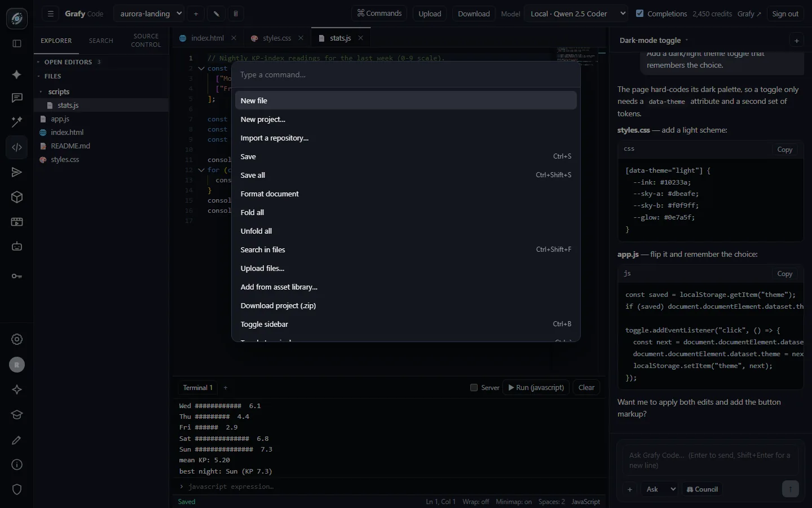The height and width of the screenshot is (508, 812).
Task: Click the Grafy logo icon
Action: pyautogui.click(x=17, y=19)
